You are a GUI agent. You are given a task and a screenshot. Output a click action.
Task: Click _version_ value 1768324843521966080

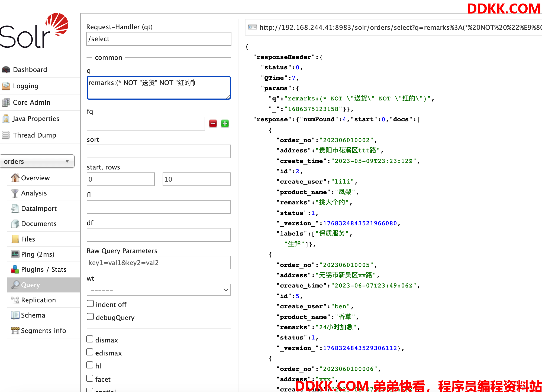click(360, 223)
